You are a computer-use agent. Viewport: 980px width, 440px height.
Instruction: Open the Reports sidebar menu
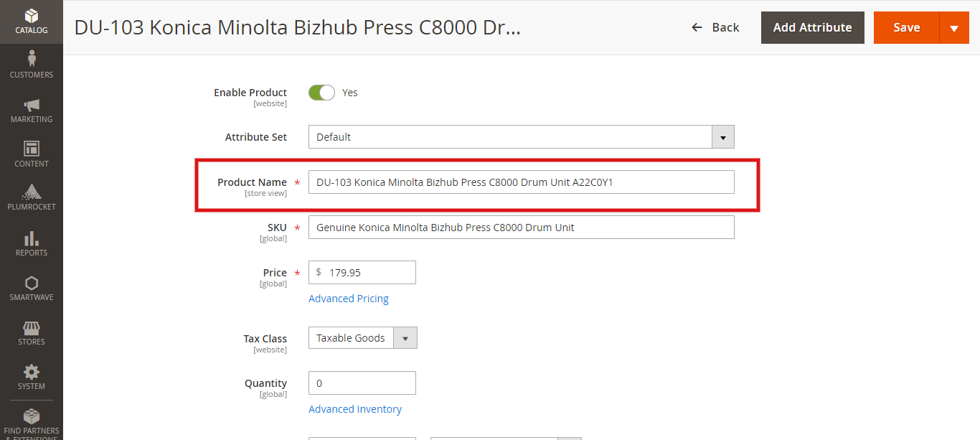coord(32,243)
